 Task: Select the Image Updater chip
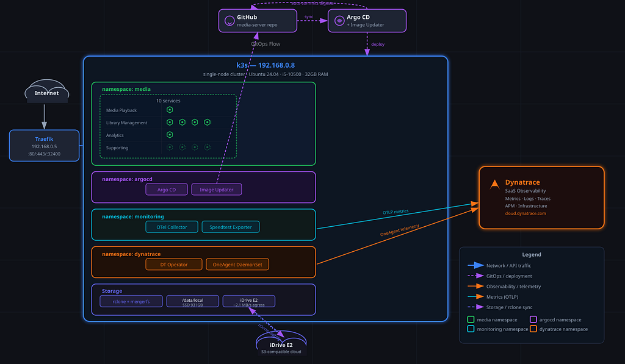(x=217, y=190)
